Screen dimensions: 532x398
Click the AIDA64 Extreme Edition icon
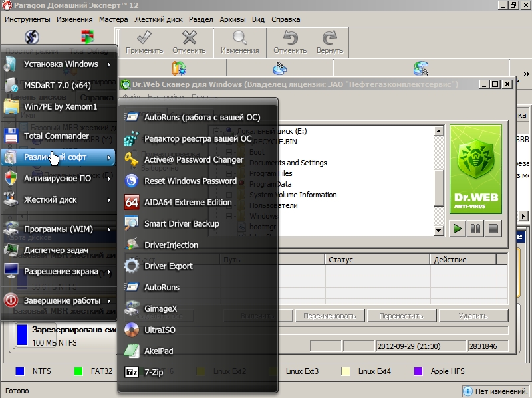click(132, 203)
